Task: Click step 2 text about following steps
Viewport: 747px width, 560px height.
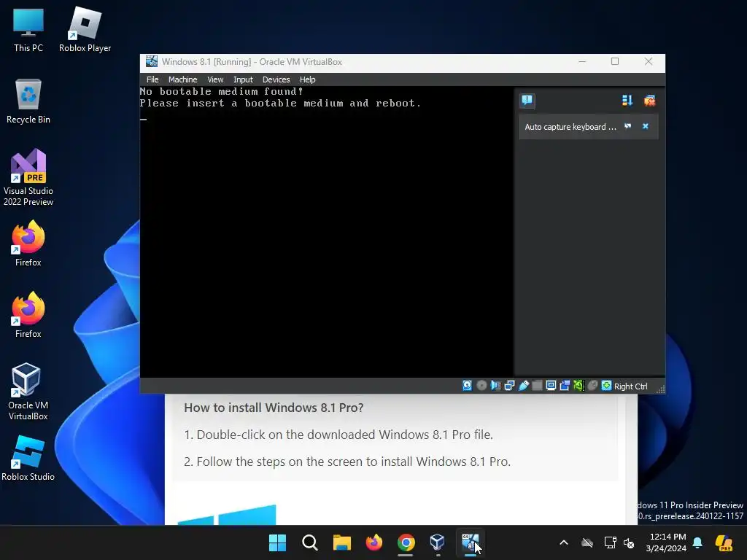Action: 347,462
